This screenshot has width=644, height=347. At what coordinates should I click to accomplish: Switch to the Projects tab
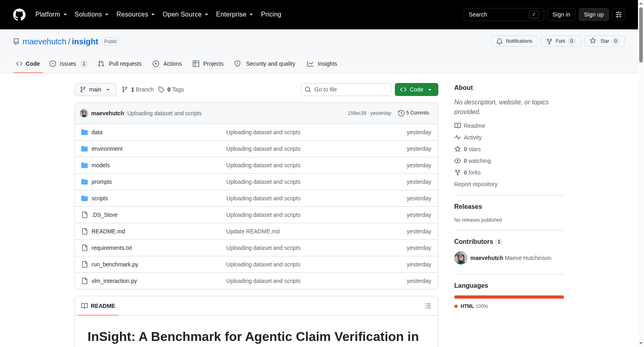208,64
